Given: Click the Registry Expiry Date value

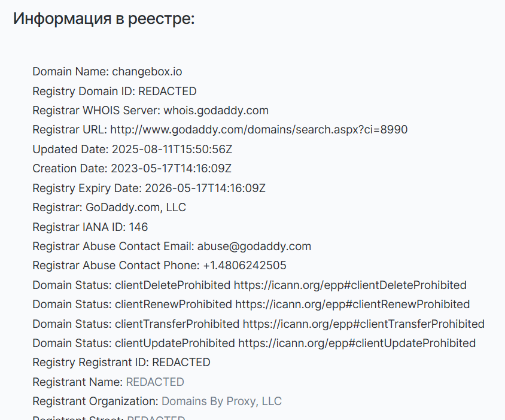Looking at the screenshot, I should coord(205,188).
